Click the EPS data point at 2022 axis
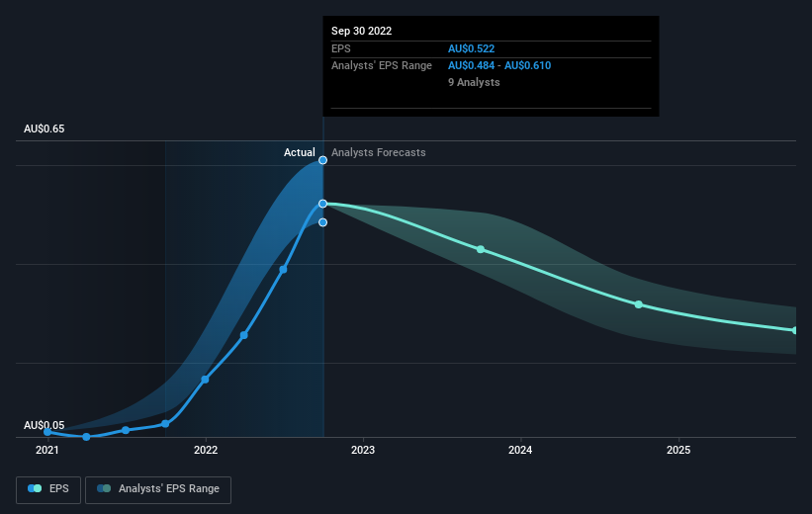The width and height of the screenshot is (812, 514). (205, 380)
